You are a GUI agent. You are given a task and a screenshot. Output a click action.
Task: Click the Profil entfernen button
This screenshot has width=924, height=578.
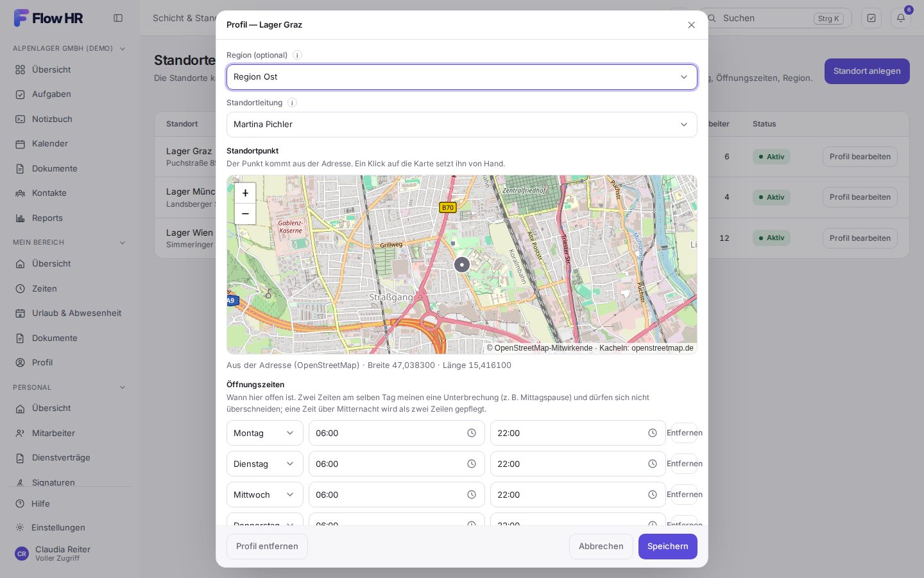(267, 547)
